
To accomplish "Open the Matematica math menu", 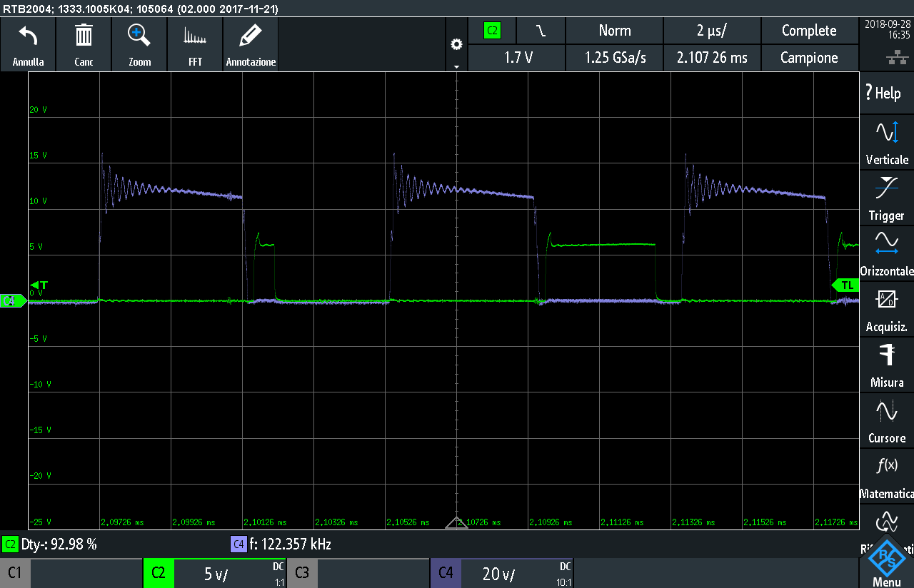I will pyautogui.click(x=887, y=477).
